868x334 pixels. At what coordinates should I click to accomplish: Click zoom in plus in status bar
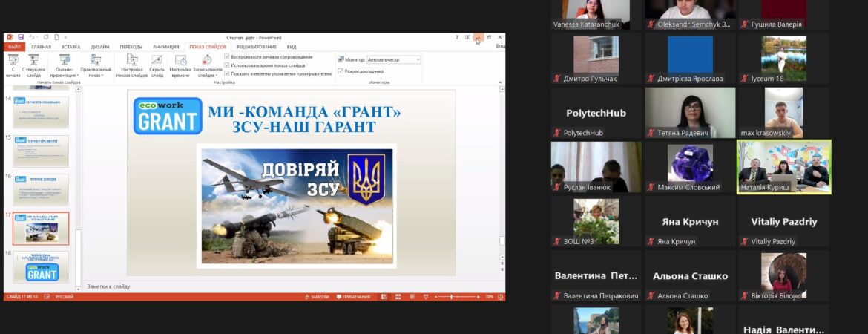[480, 297]
